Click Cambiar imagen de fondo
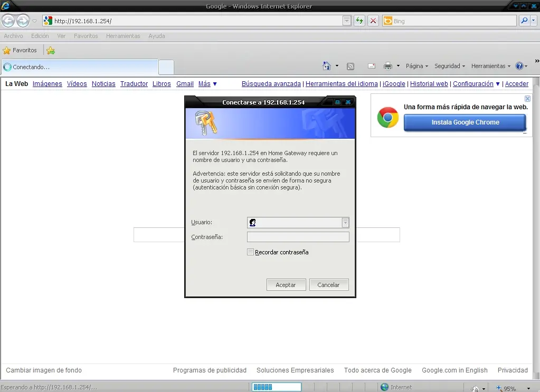 point(44,370)
